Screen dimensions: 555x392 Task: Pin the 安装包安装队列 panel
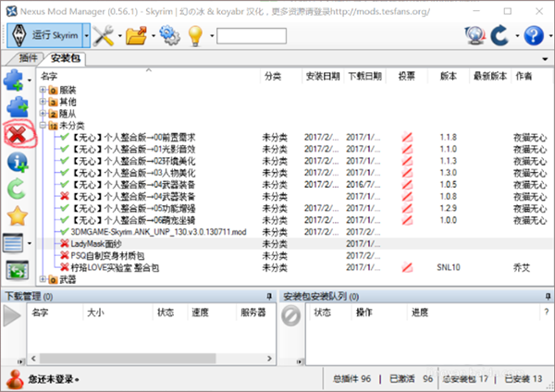point(548,296)
